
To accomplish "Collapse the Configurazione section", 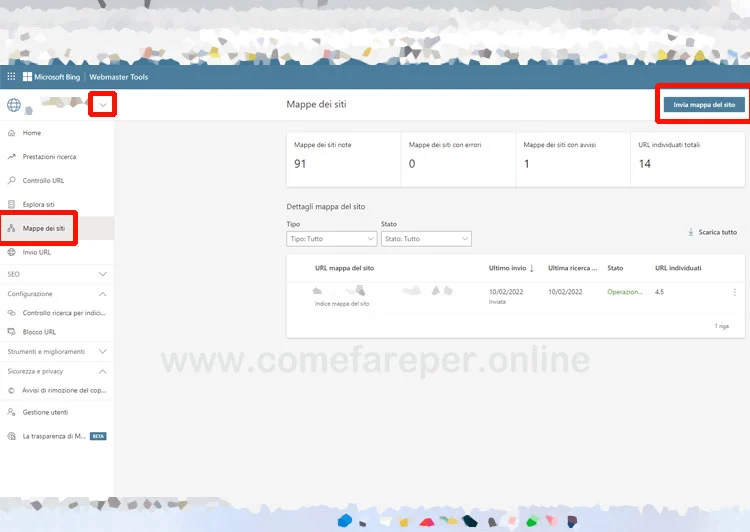I will click(57, 294).
